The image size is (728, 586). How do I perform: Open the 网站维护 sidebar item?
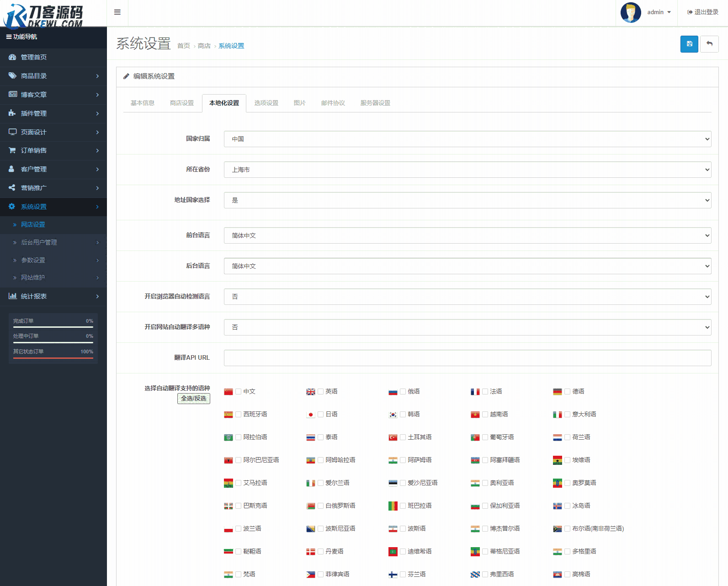click(x=53, y=277)
